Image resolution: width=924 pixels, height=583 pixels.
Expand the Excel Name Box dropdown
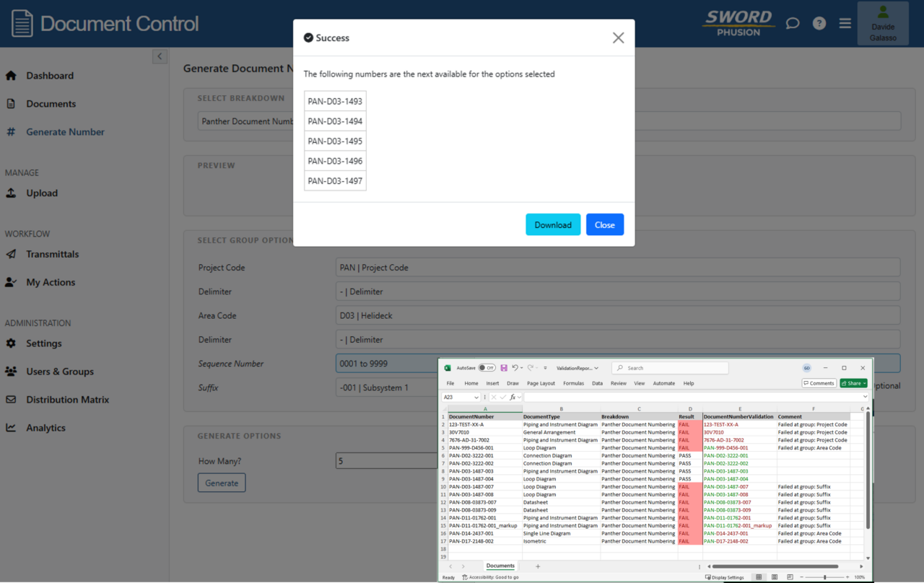[x=476, y=398]
